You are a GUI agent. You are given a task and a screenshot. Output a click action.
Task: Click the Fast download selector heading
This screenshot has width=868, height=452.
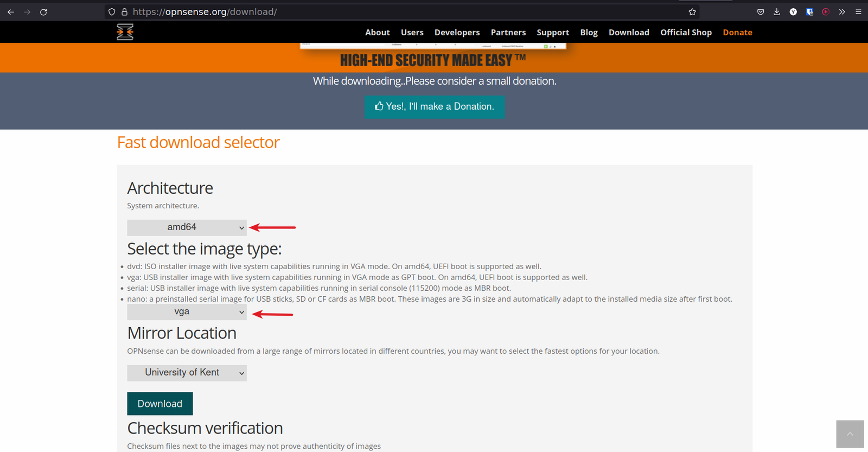pos(199,143)
